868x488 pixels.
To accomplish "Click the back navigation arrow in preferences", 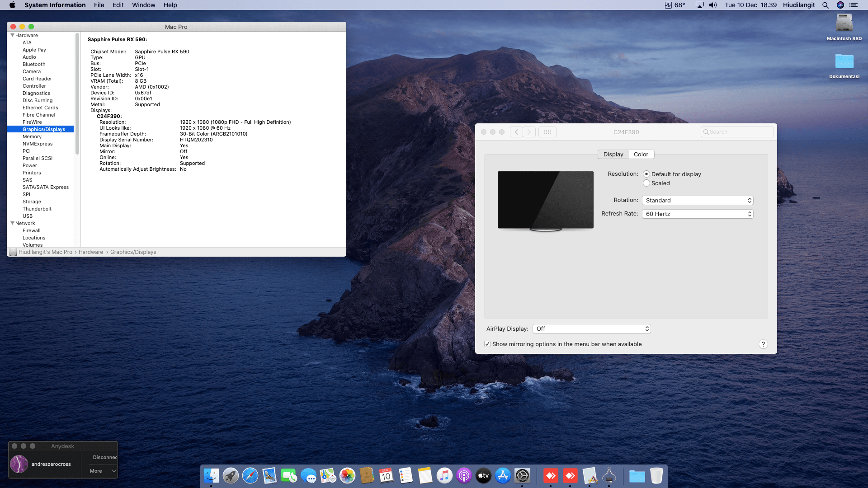I will click(x=516, y=132).
